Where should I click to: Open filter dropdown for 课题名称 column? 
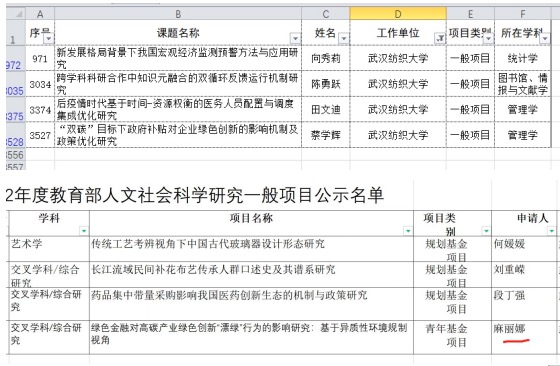click(x=295, y=38)
